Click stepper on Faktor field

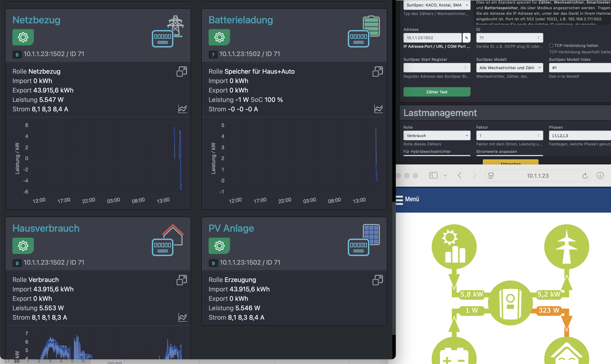click(538, 135)
